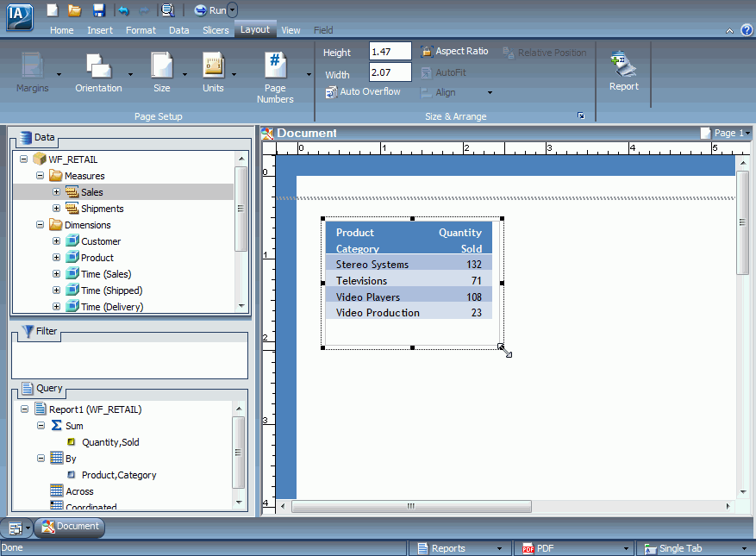
Task: Collapse the WF_RETAIL tree node
Action: pyautogui.click(x=23, y=159)
